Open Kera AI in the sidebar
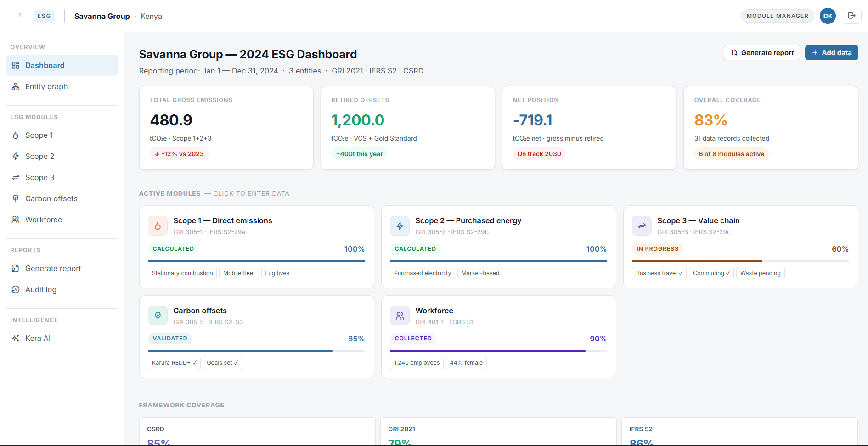 [x=62, y=338]
